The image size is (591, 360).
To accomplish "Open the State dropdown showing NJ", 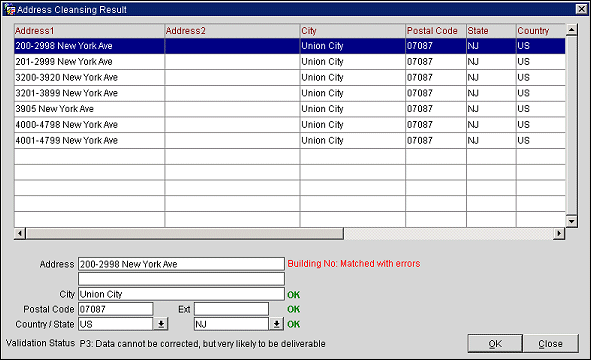I will [x=277, y=324].
